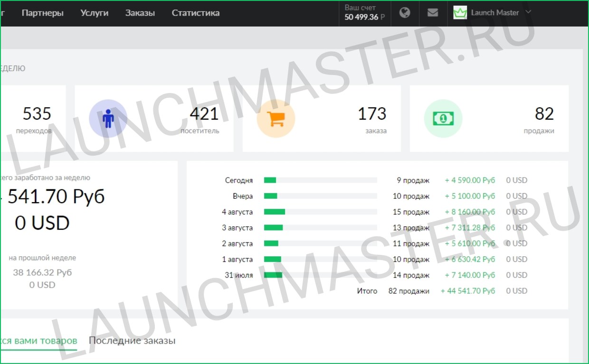The height and width of the screenshot is (364, 589).
Task: Click the blue visitor person icon
Action: 108,119
